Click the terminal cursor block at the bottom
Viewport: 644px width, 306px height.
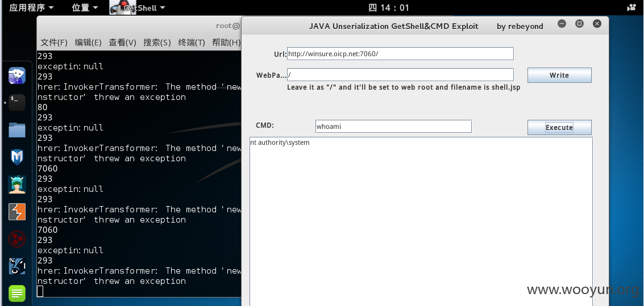[40, 291]
